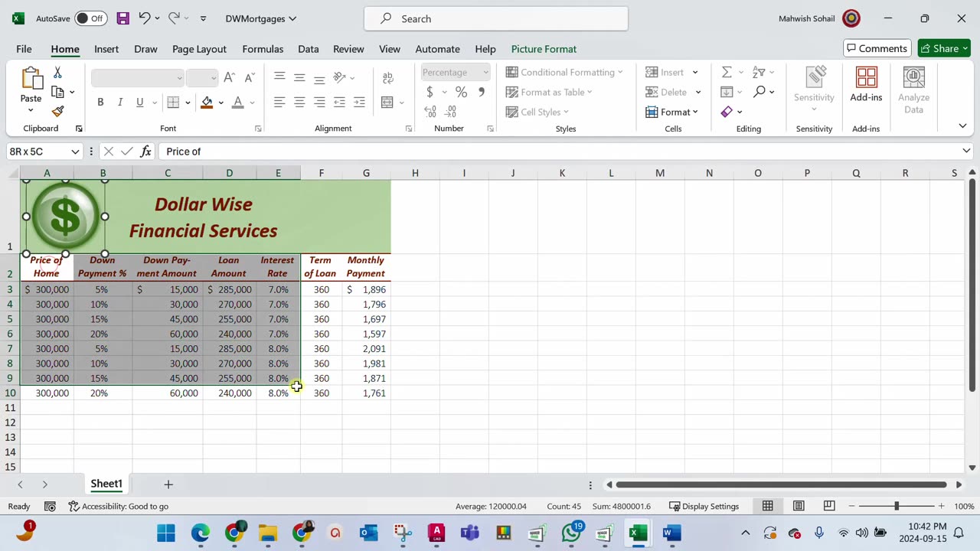The height and width of the screenshot is (551, 980).
Task: Open Word from the Windows taskbar
Action: click(x=671, y=533)
